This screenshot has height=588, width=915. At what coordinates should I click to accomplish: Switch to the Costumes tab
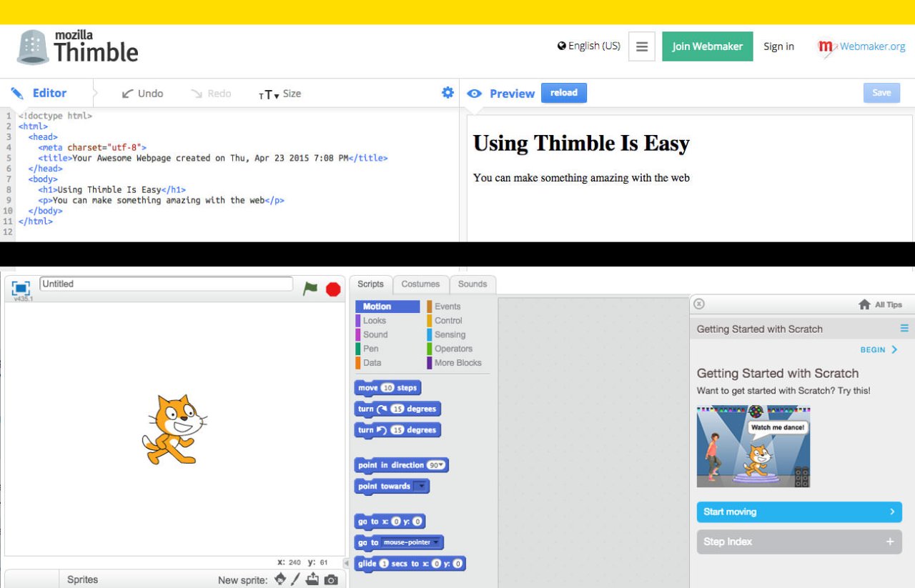(420, 284)
